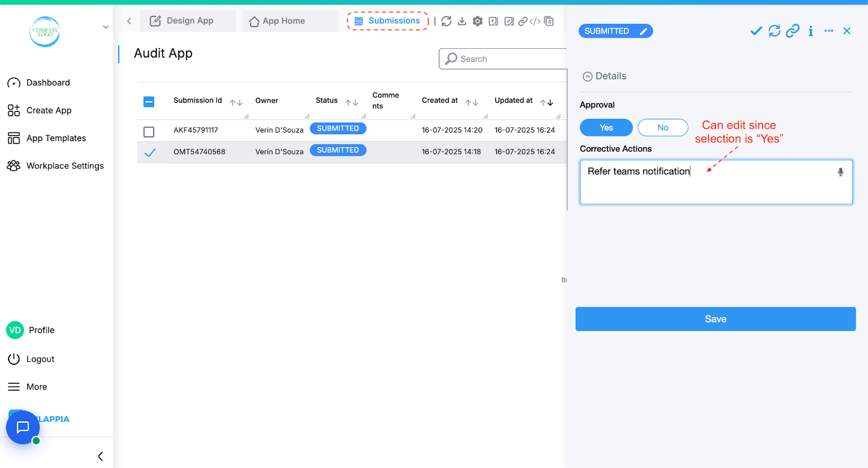Image resolution: width=868 pixels, height=468 pixels.
Task: Open the three-dots more options menu
Action: [828, 31]
